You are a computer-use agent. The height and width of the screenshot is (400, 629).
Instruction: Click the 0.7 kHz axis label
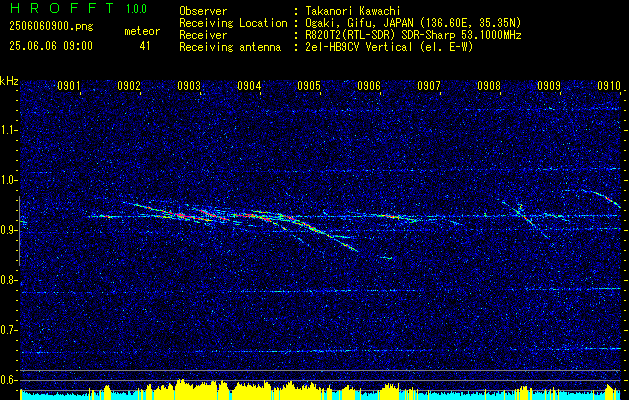(x=8, y=330)
